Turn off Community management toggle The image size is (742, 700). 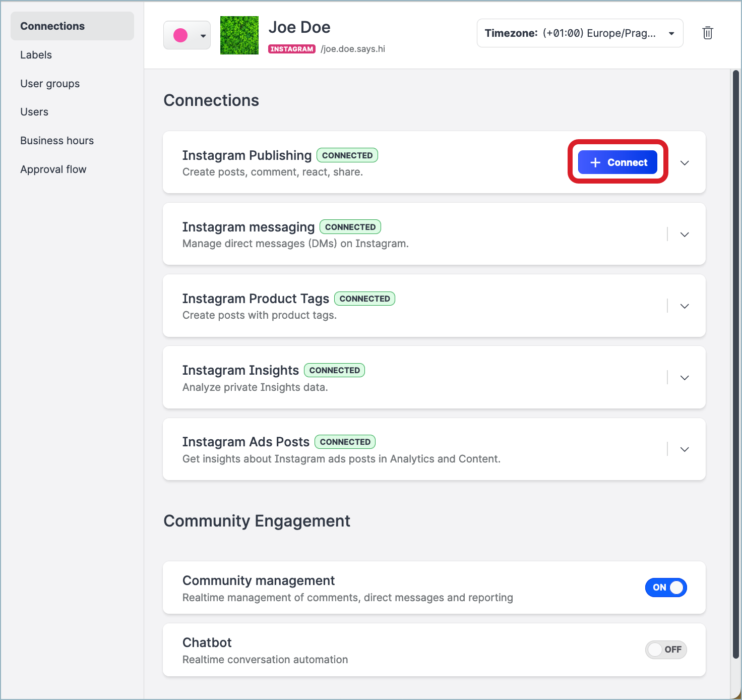point(666,588)
